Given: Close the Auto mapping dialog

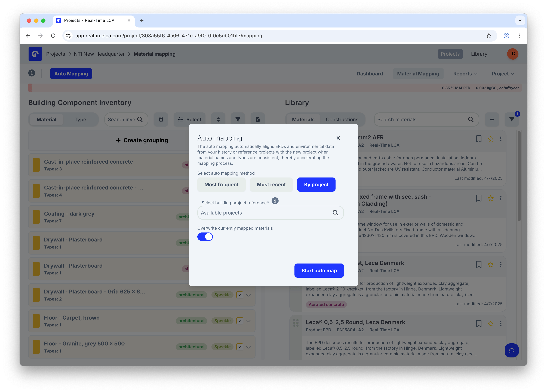Looking at the screenshot, I should pos(338,138).
